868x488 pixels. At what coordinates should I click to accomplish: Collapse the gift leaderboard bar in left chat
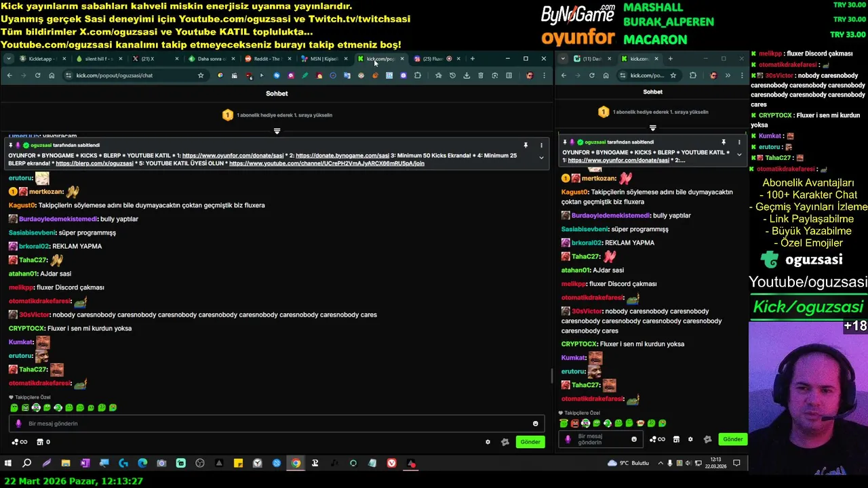(277, 131)
